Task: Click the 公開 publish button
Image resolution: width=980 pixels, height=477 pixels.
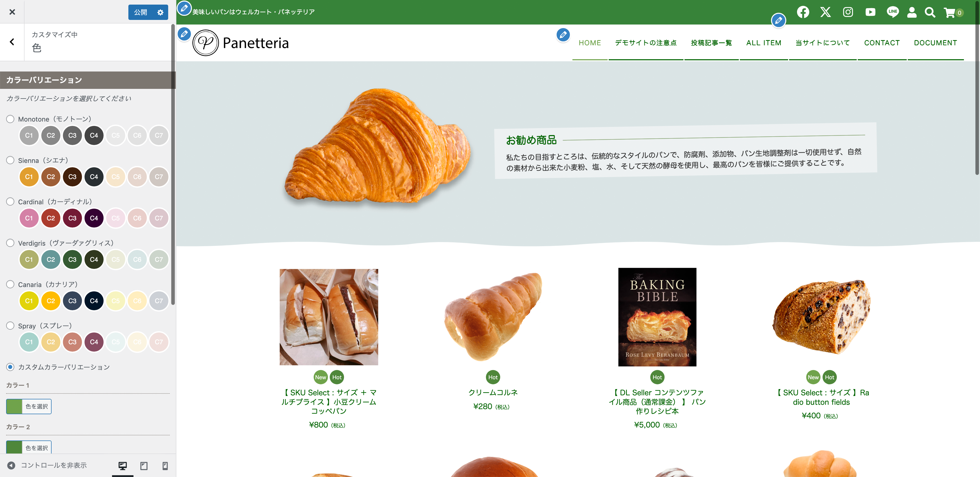Action: pos(140,12)
